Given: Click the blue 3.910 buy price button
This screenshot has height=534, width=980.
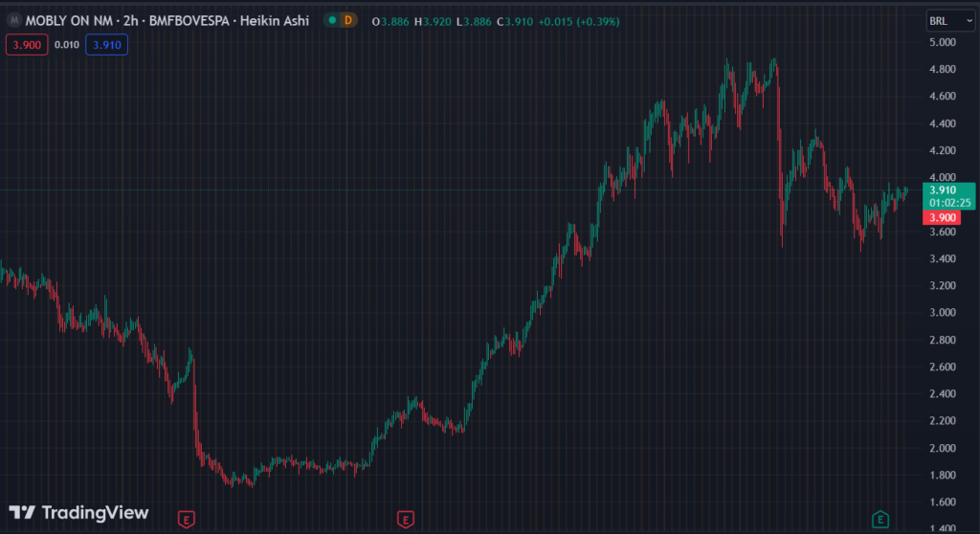Looking at the screenshot, I should tap(107, 45).
